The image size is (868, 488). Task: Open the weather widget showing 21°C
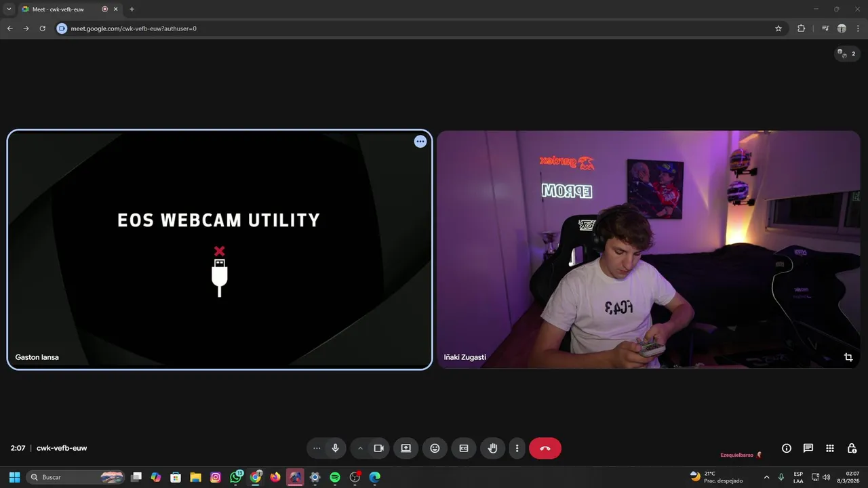coord(717,477)
